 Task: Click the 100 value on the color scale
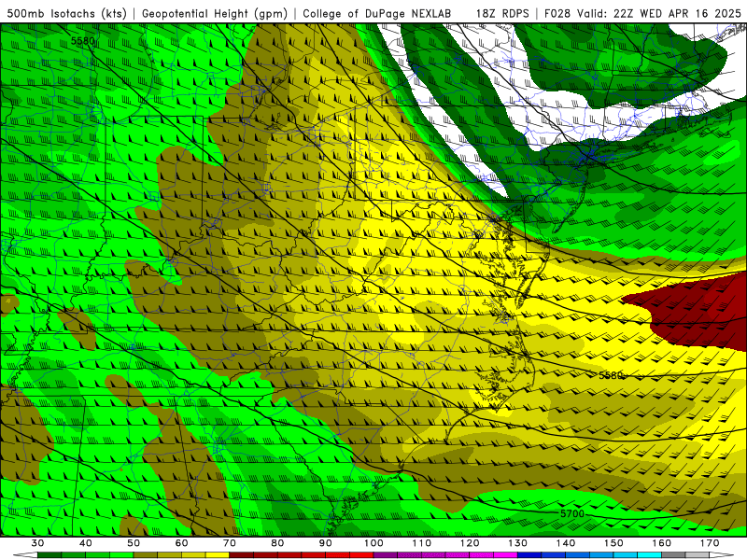[x=374, y=543]
